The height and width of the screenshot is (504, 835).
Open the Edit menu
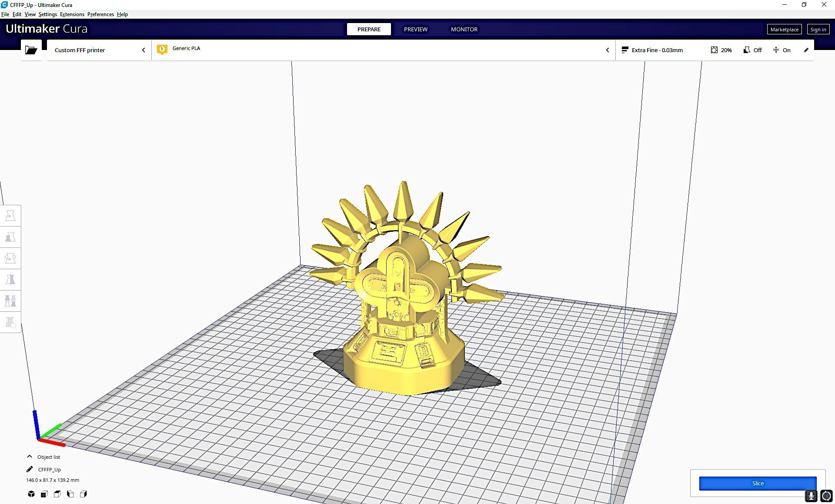[17, 14]
